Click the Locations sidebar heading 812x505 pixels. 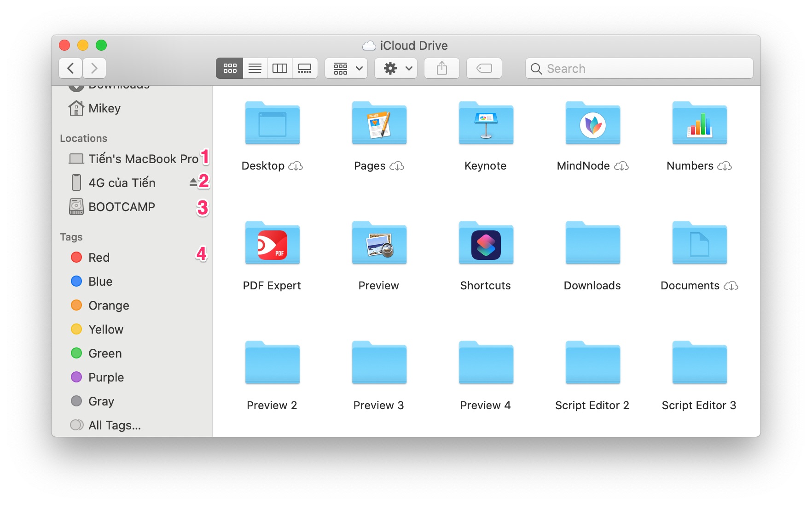click(x=84, y=139)
